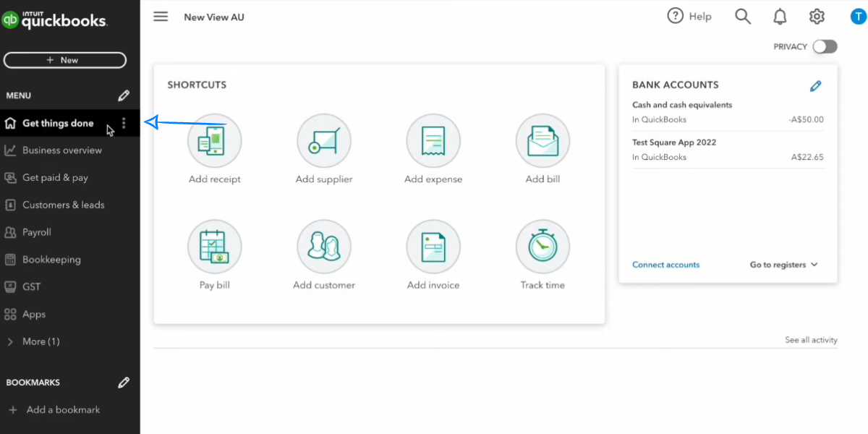The width and height of the screenshot is (868, 434).
Task: Click the Business overview chart icon
Action: pos(10,150)
